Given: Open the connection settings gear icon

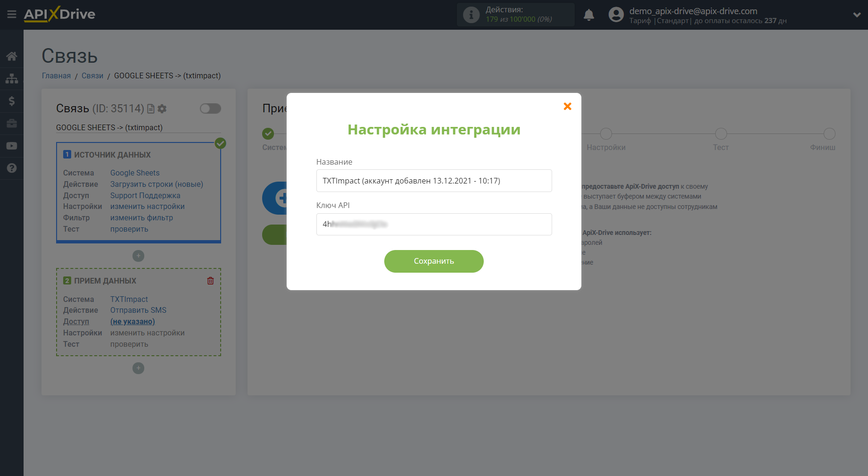Looking at the screenshot, I should point(162,109).
